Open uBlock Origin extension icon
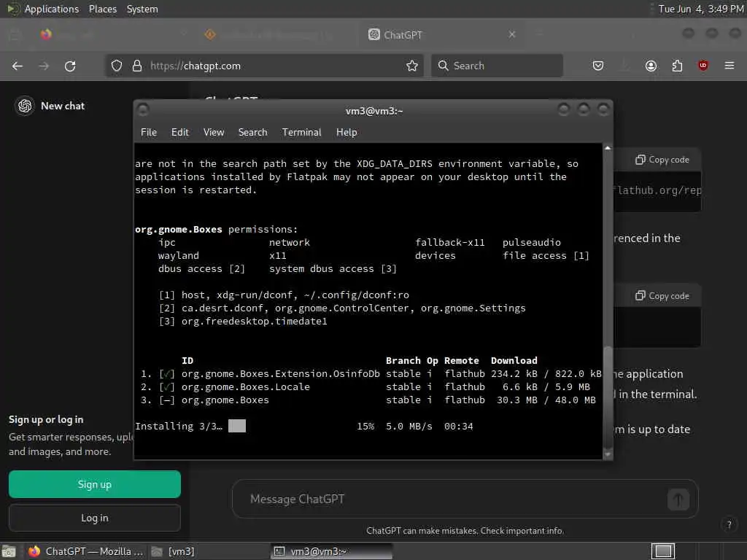This screenshot has height=560, width=747. click(x=703, y=66)
